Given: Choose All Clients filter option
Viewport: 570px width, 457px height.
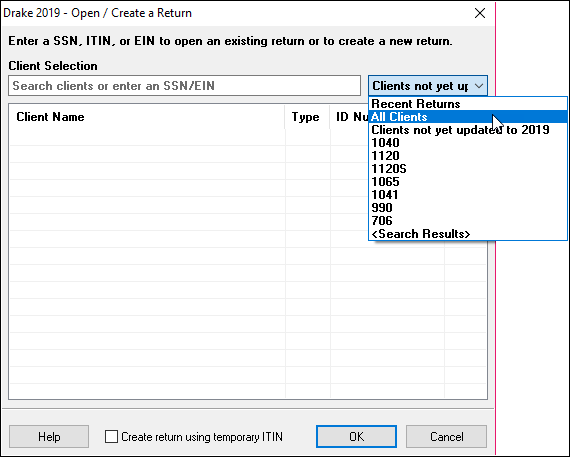Looking at the screenshot, I should (x=468, y=117).
